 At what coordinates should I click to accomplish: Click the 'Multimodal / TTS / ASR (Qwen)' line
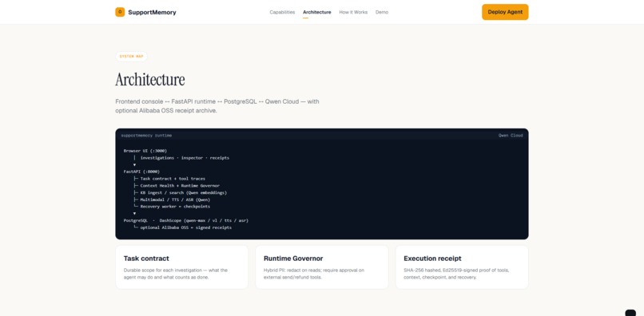pos(175,199)
